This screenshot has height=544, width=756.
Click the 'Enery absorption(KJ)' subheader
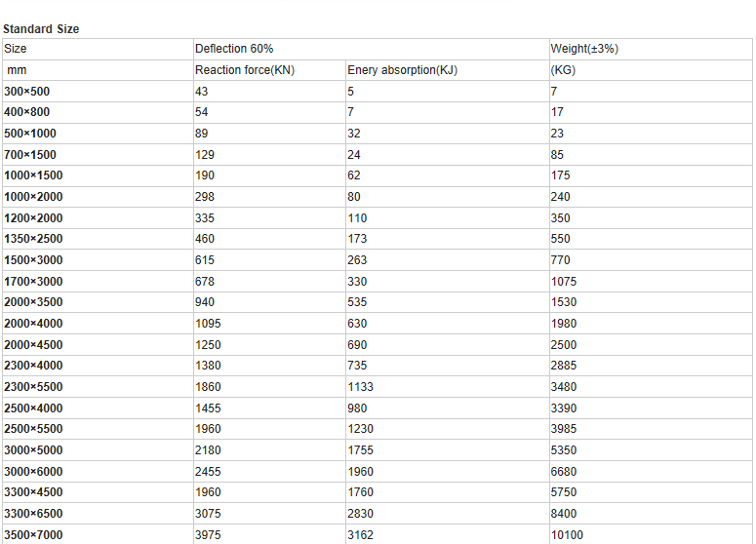(x=402, y=70)
